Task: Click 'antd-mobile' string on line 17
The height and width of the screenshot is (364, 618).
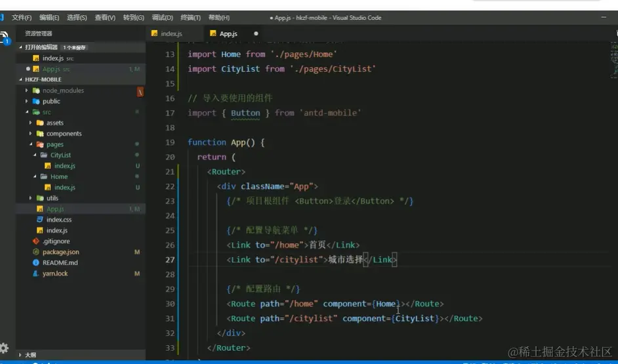Action: [x=330, y=113]
